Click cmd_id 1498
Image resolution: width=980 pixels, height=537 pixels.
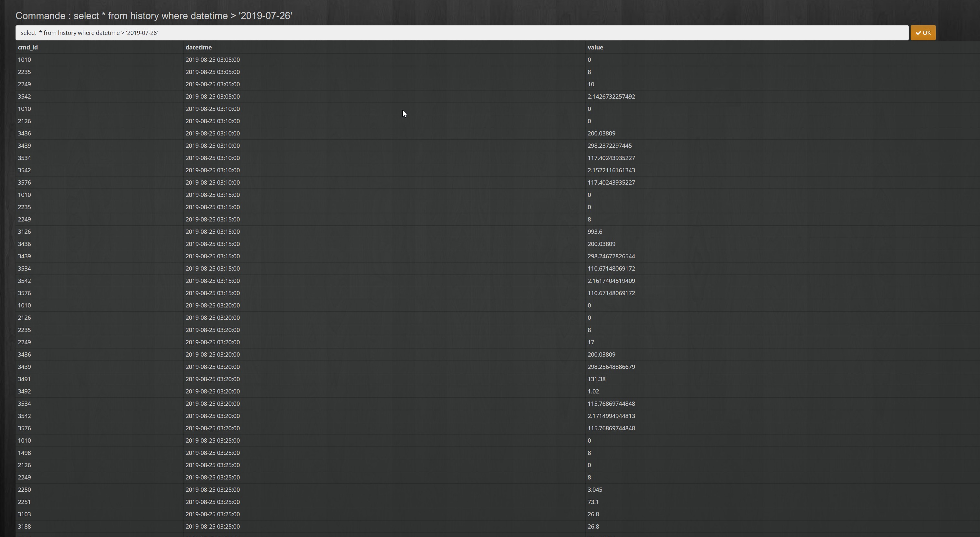tap(24, 453)
